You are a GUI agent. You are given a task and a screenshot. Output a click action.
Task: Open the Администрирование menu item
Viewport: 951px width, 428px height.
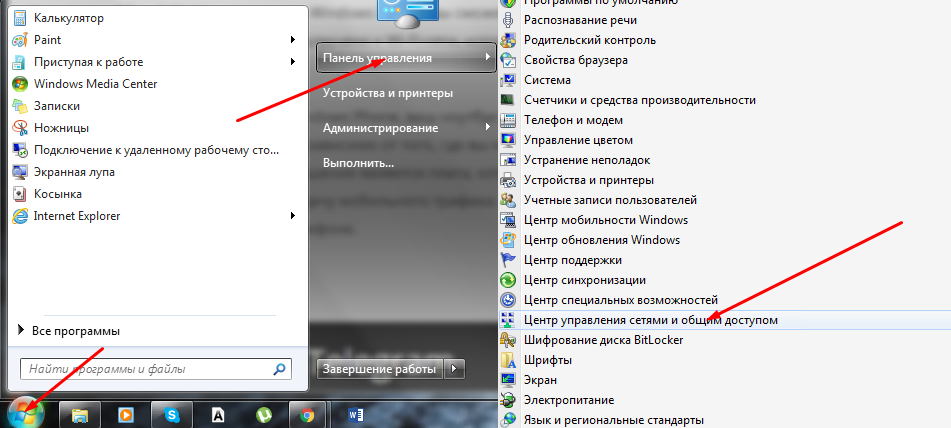tap(380, 128)
